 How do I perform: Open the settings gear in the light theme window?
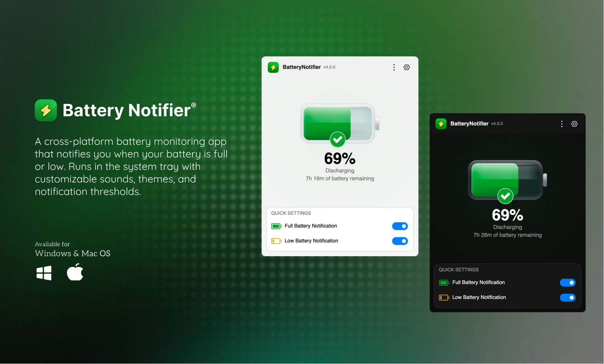[407, 67]
